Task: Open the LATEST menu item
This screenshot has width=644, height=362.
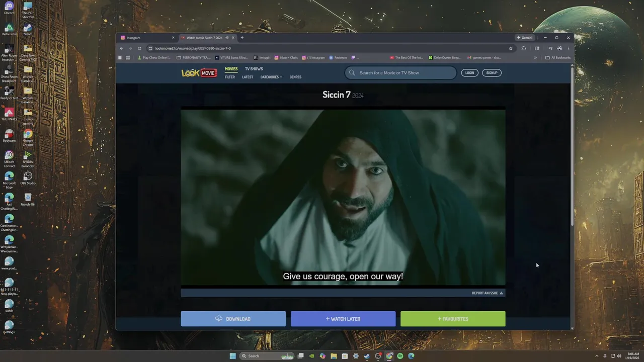Action: [x=248, y=77]
